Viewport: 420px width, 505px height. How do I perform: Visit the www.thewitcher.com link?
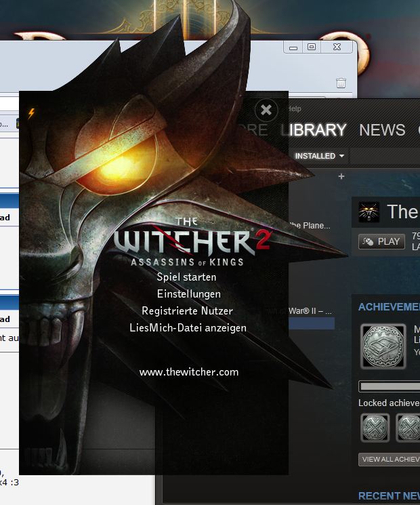click(x=189, y=372)
